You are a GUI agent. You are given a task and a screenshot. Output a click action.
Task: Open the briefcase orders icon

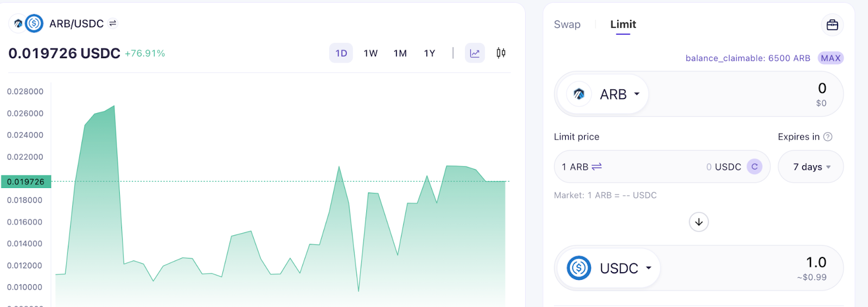click(x=832, y=25)
